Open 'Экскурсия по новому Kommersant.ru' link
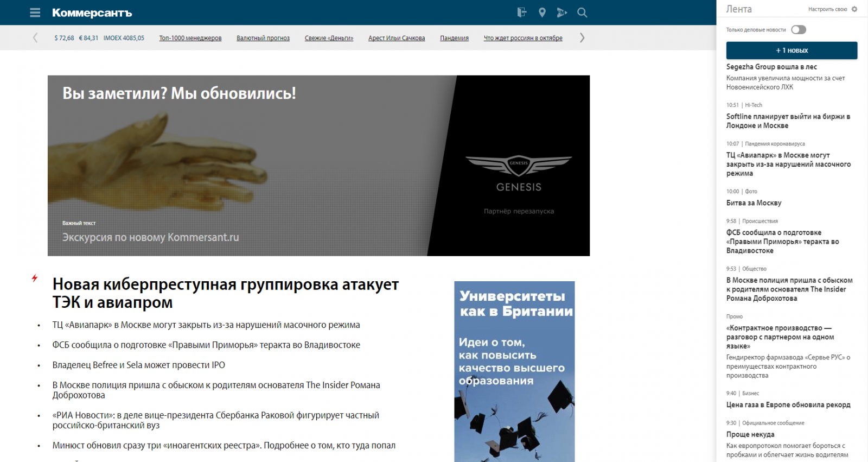Screen dimensions: 868x462 151,237
